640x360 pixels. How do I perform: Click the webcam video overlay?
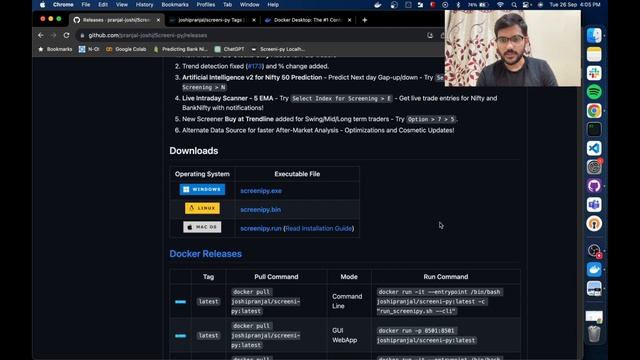513,48
